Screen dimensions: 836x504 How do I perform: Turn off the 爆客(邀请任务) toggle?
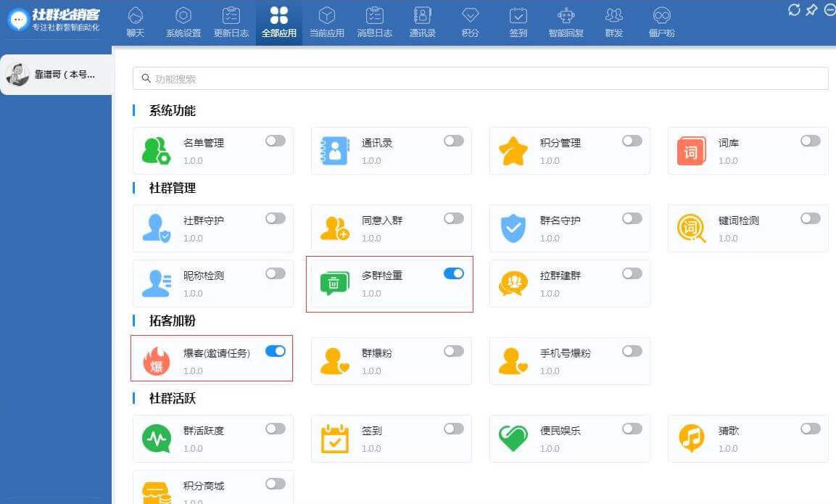[x=276, y=351]
